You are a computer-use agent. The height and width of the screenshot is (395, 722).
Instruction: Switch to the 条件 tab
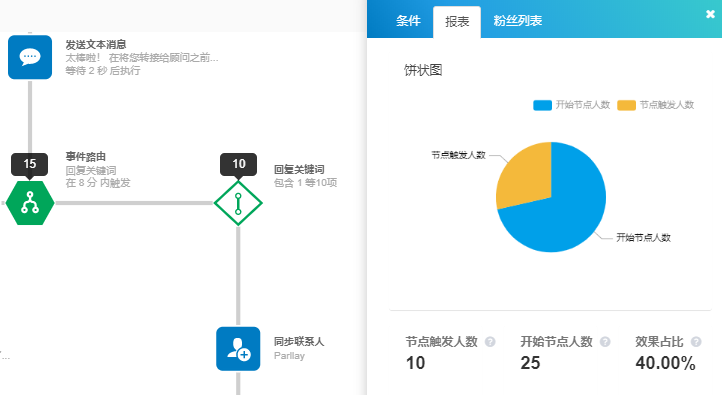(x=408, y=21)
